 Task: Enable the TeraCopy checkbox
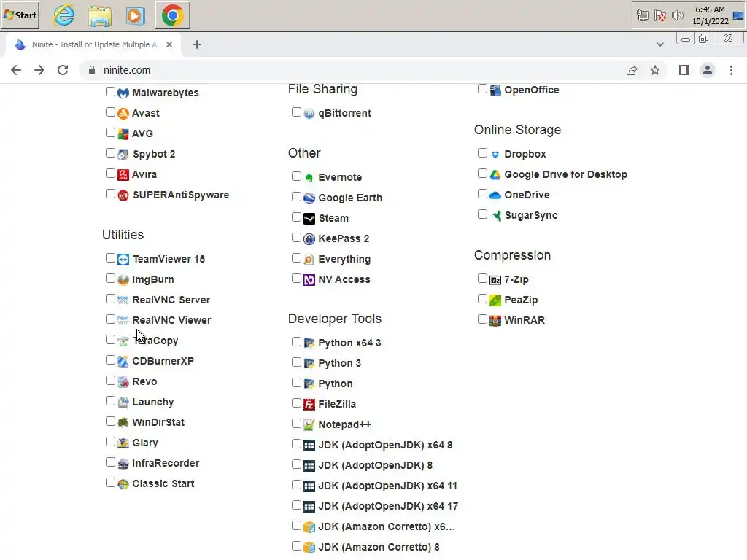pos(110,340)
